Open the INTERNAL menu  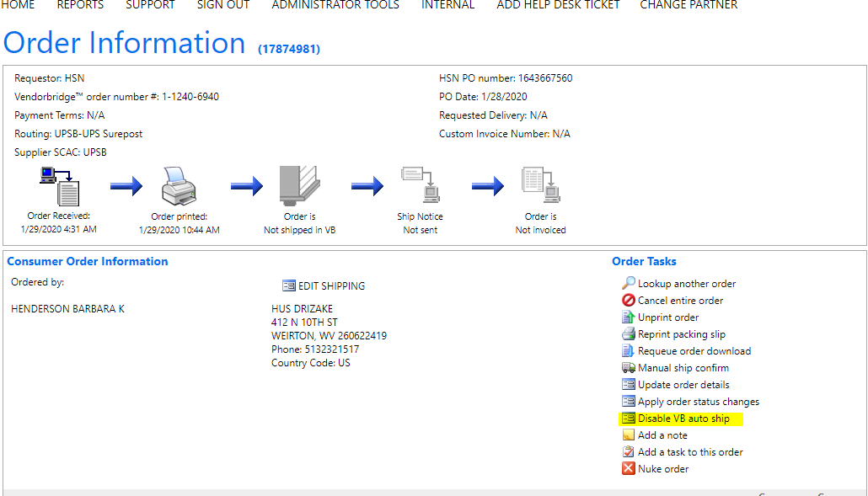tap(447, 4)
